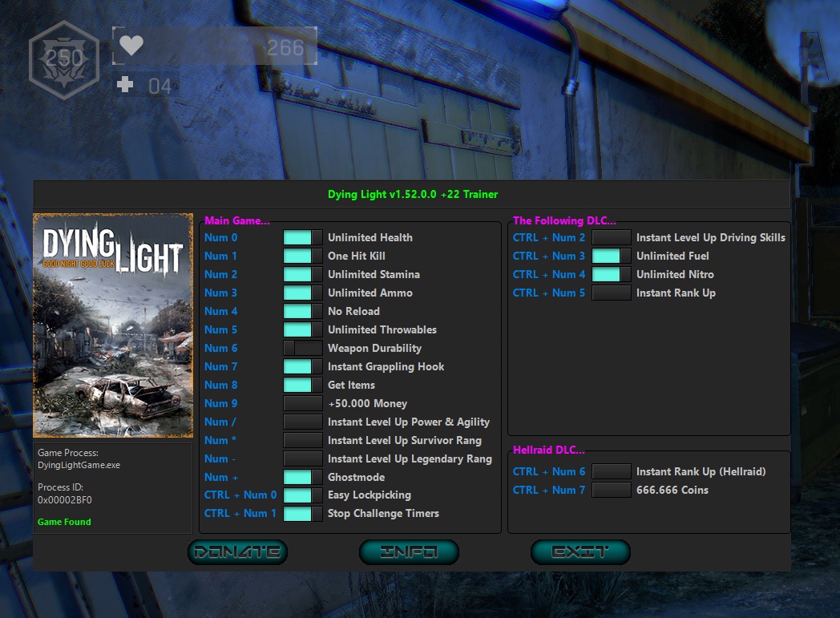Click the Ghostmode label text
Image resolution: width=840 pixels, height=618 pixels.
(356, 477)
